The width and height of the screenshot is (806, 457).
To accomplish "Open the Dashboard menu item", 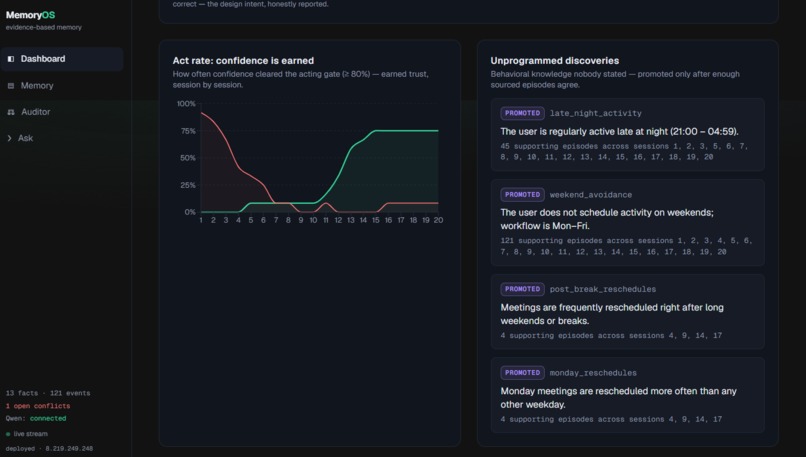I will [x=62, y=59].
